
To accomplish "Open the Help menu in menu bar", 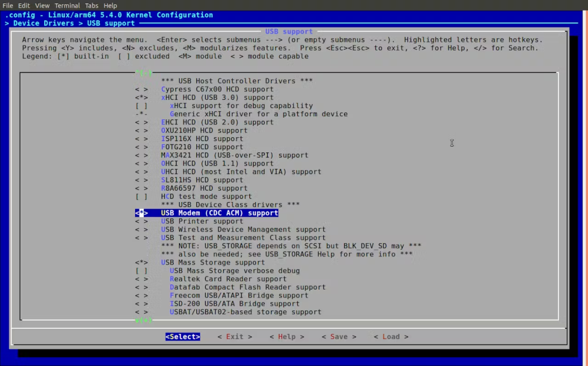I will (x=110, y=5).
